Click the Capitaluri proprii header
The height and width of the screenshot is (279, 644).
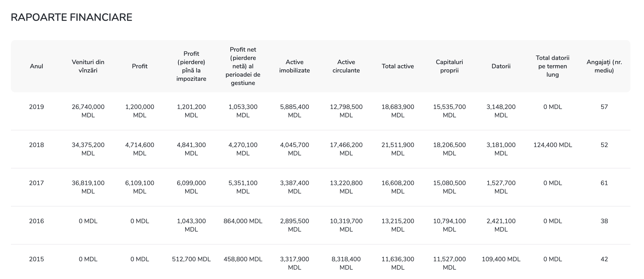[x=449, y=66]
